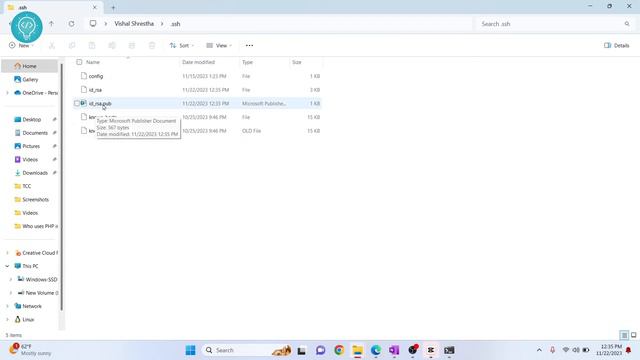This screenshot has width=640, height=360.
Task: Sort by Name column header
Action: (93, 62)
